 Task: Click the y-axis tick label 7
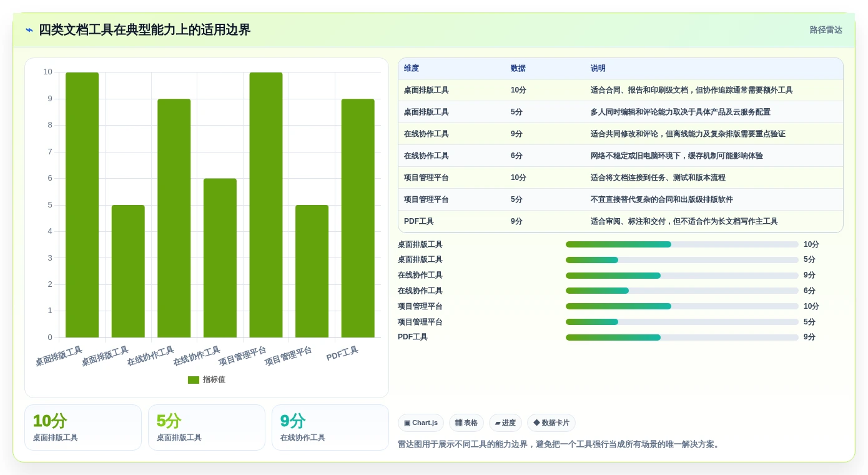click(x=50, y=152)
